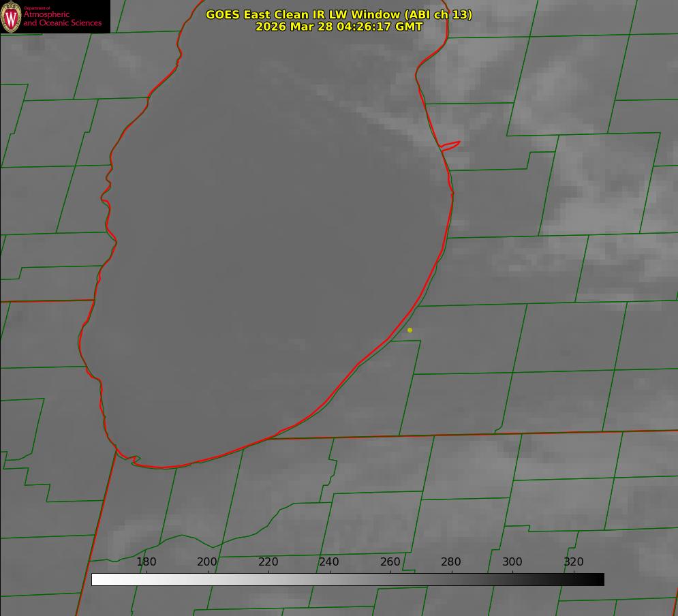Select the 260 tick label on colorbar
Viewport: 678px width, 616px height.
tap(390, 562)
